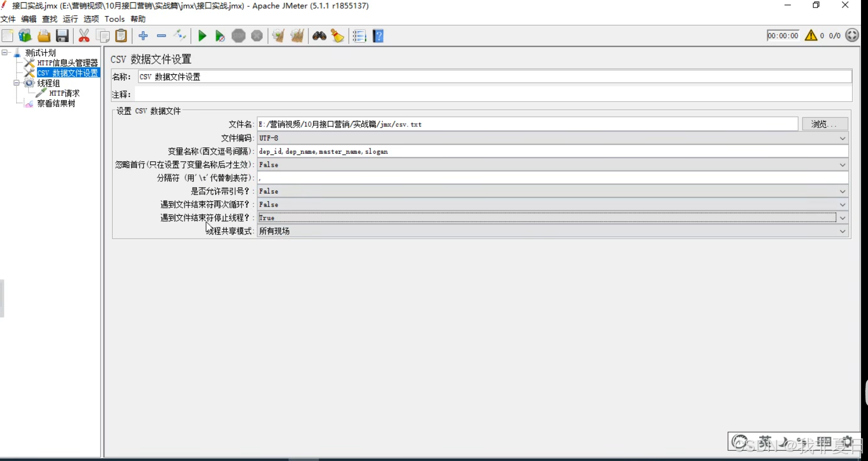Screen dimensions: 868x461
Task: Click the 00:00:00 elapsed timer
Action: pos(783,36)
